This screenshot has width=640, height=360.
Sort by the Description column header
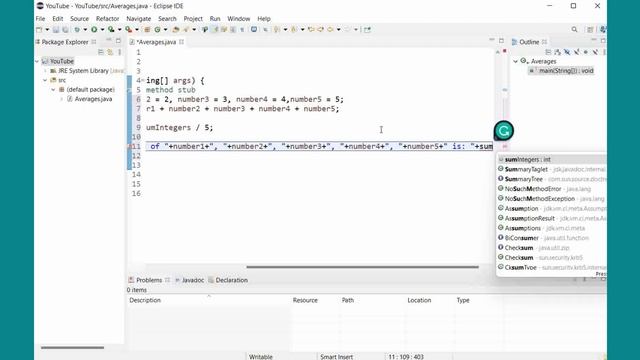click(145, 300)
